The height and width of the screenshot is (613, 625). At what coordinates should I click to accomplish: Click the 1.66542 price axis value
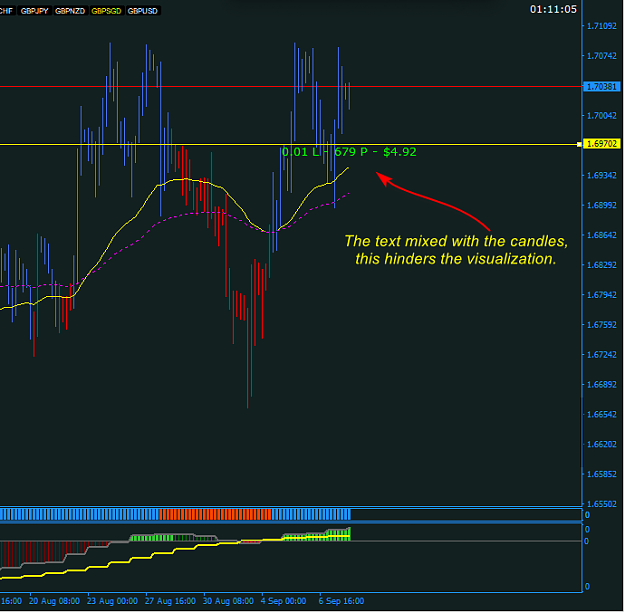click(601, 415)
